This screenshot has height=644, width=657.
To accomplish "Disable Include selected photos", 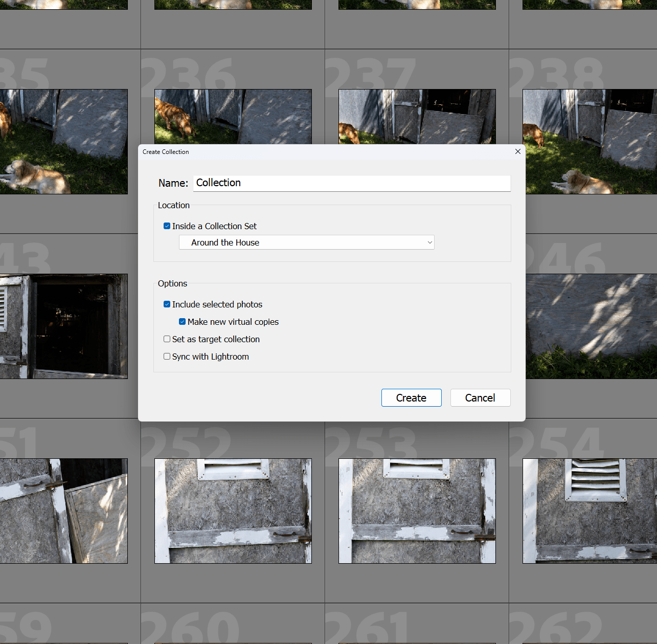I will coord(167,304).
